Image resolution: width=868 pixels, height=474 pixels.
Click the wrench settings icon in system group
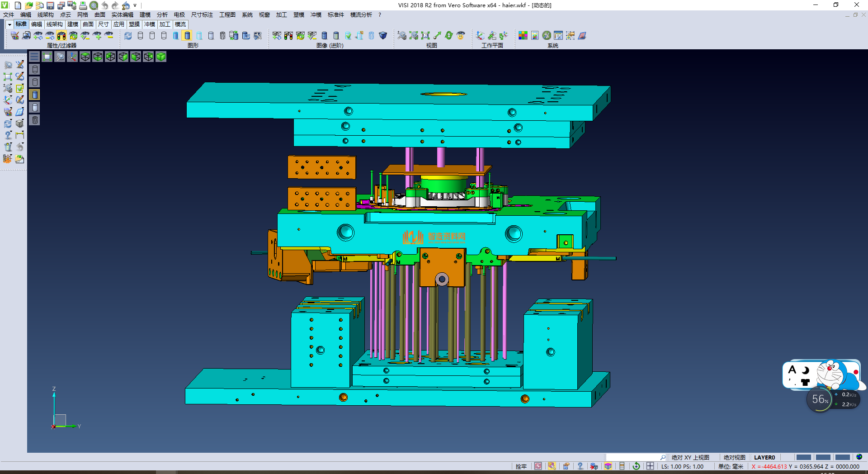(x=547, y=36)
